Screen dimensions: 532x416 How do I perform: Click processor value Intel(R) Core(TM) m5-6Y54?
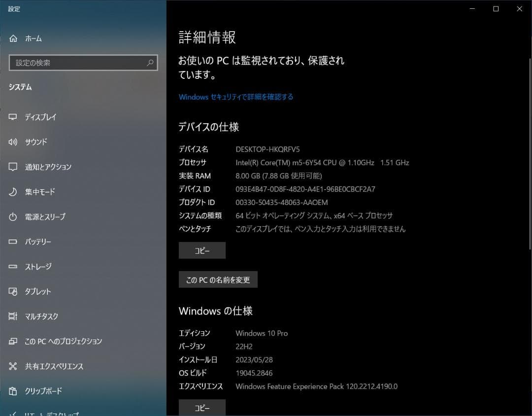pos(322,163)
